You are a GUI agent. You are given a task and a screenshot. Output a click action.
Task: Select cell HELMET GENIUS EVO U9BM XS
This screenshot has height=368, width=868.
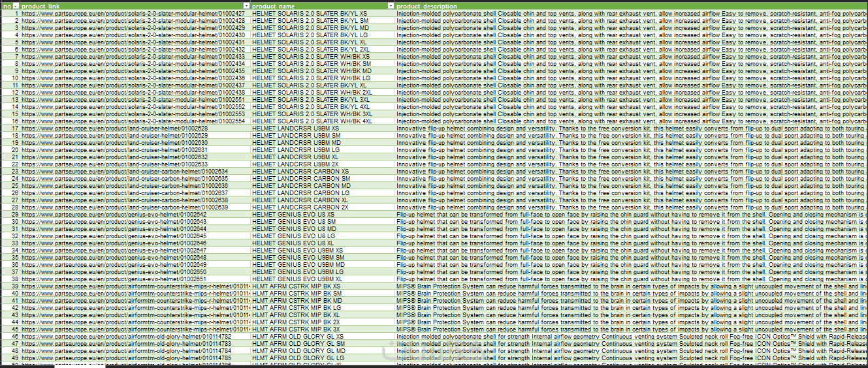pyautogui.click(x=323, y=250)
